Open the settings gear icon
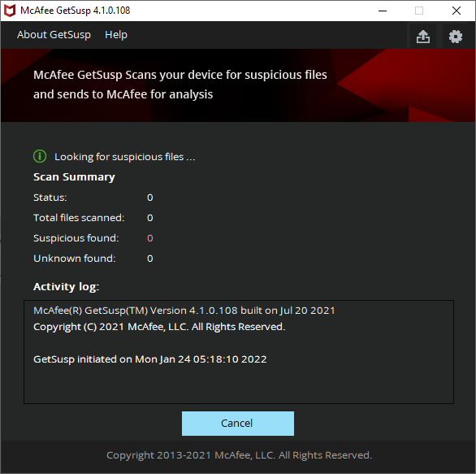The image size is (476, 474). (456, 36)
